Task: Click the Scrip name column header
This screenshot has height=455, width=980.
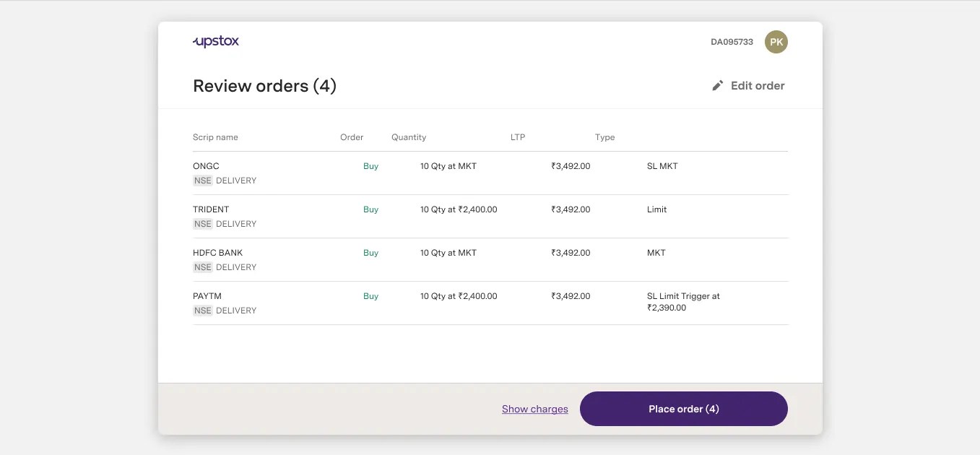Action: tap(214, 136)
